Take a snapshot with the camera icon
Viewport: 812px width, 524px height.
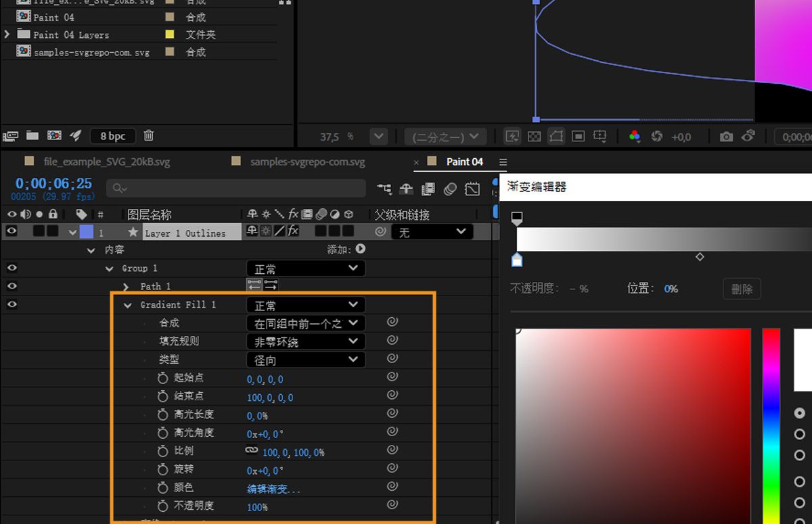point(726,136)
